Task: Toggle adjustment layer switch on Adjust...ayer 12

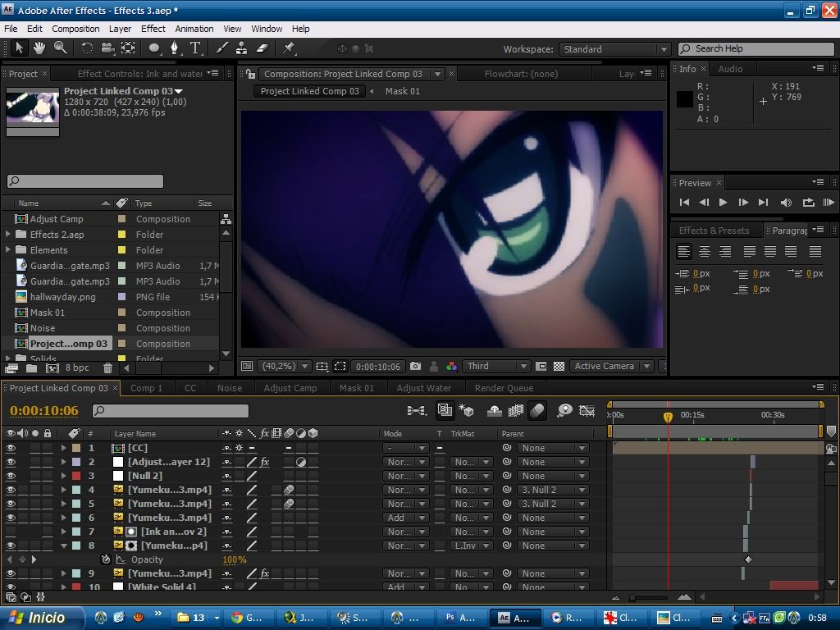Action: (301, 462)
